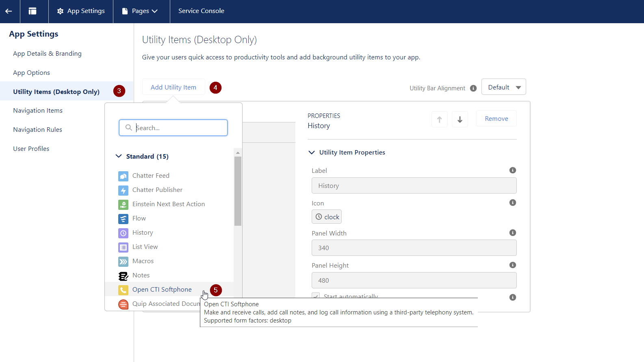644x362 pixels.
Task: Move History item up with arrow
Action: pyautogui.click(x=439, y=119)
